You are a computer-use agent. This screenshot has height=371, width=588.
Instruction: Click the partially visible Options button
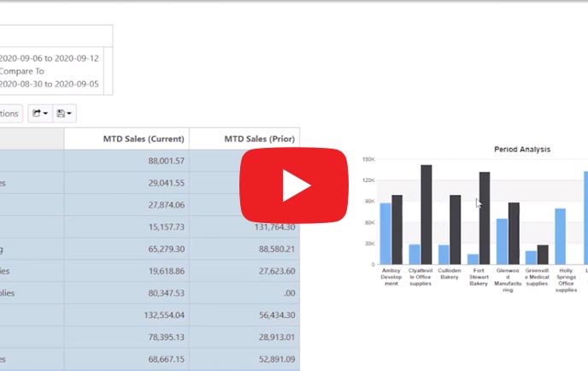10,113
